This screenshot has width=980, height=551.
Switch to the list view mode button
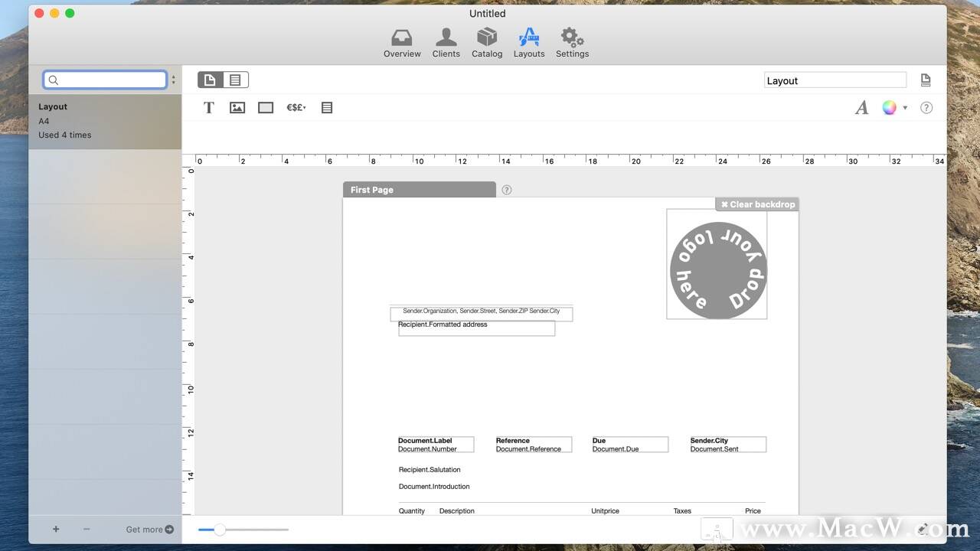point(236,80)
